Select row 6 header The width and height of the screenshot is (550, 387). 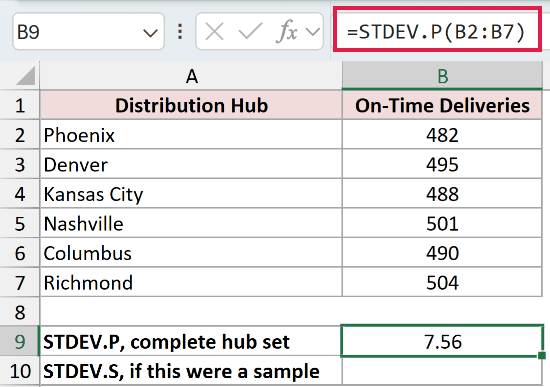coord(20,253)
